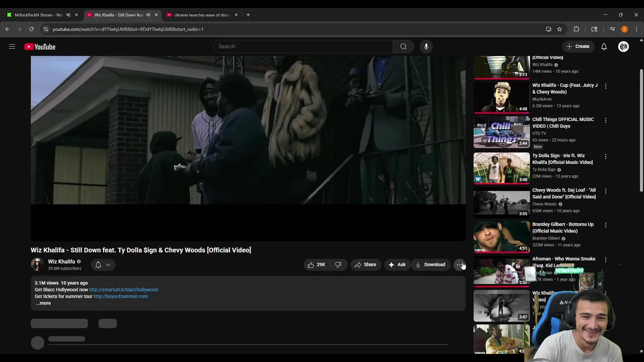Go back with browser back arrow

tap(8, 29)
